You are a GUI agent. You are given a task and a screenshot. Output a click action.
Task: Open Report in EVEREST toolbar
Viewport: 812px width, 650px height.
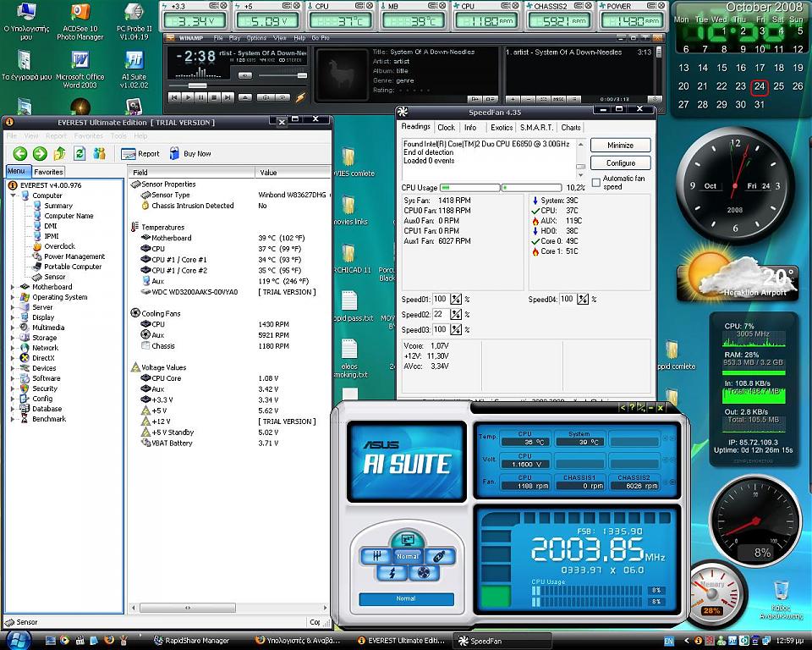pos(140,154)
